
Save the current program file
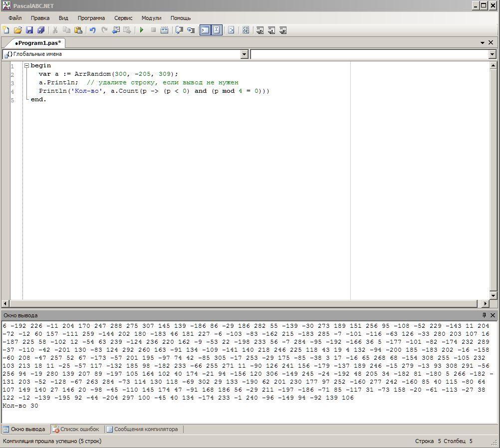pos(29,30)
